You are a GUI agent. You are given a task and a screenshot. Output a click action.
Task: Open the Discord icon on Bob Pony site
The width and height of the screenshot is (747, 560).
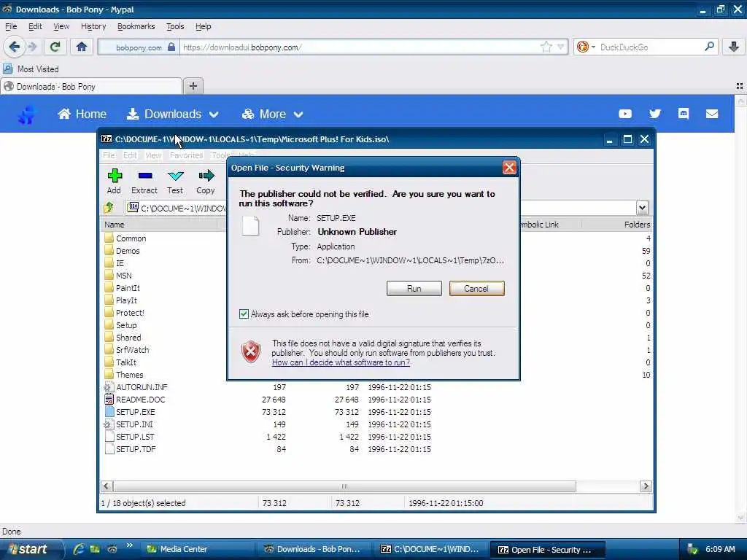pyautogui.click(x=683, y=113)
